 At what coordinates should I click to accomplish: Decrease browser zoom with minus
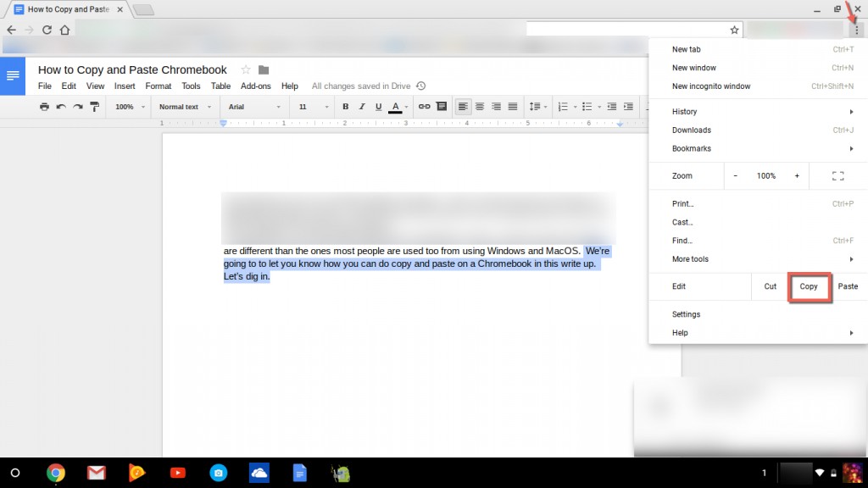point(735,176)
